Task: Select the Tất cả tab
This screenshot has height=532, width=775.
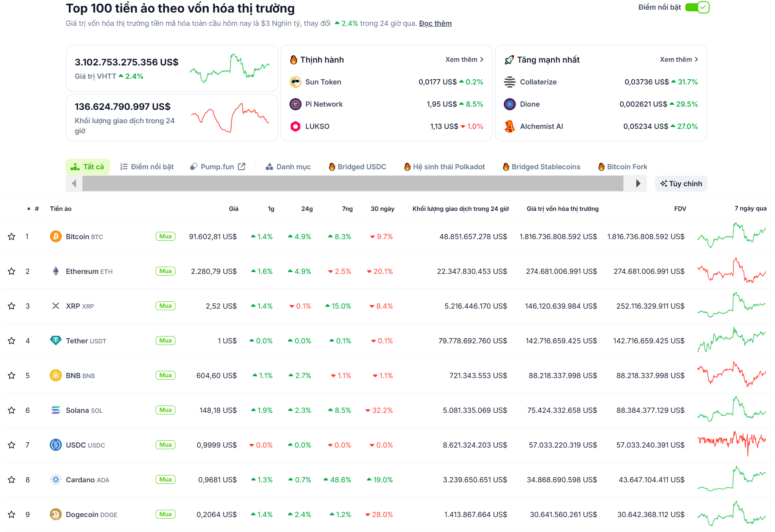Action: click(88, 166)
